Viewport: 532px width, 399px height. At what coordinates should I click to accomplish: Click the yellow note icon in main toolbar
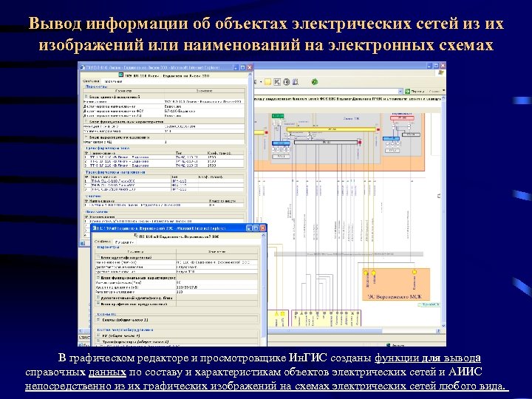point(268,82)
